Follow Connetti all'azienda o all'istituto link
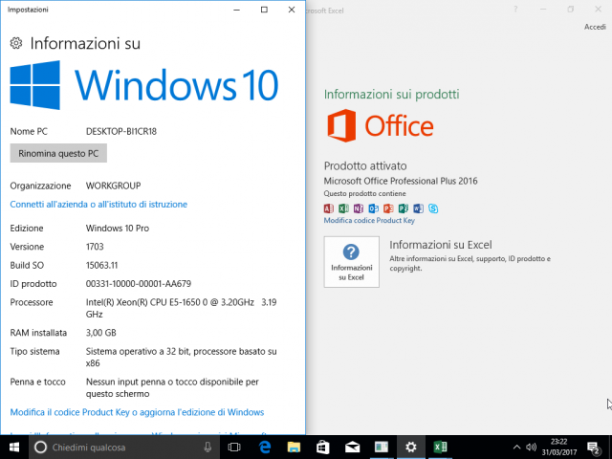612x459 pixels. coord(98,204)
